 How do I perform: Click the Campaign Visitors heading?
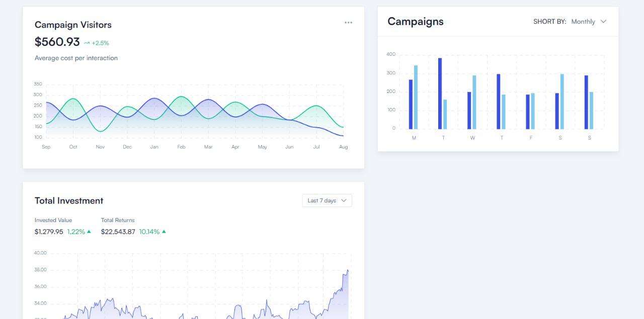point(73,25)
